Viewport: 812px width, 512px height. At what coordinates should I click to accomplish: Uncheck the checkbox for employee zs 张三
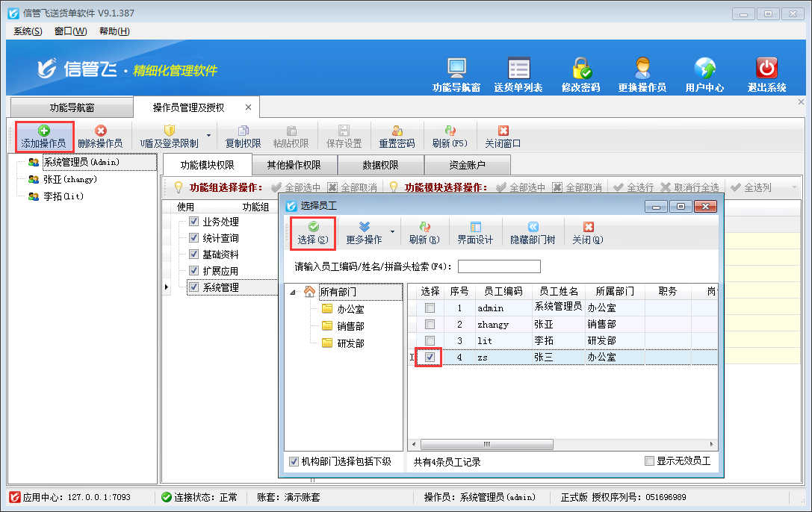point(430,358)
